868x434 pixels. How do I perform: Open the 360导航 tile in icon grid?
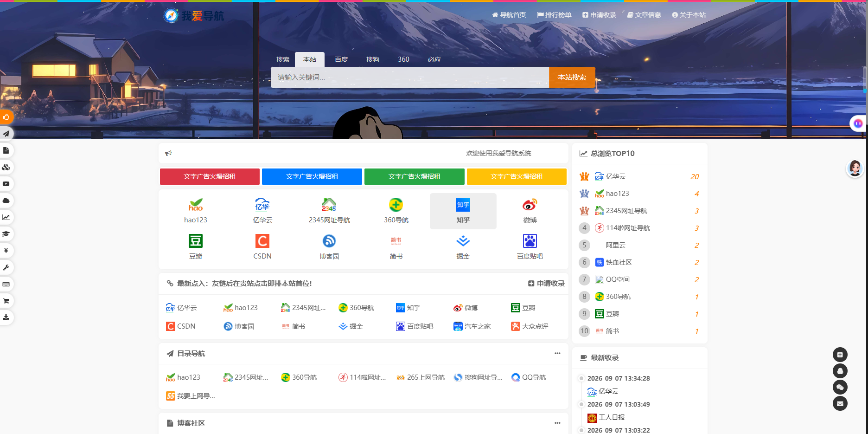click(396, 211)
